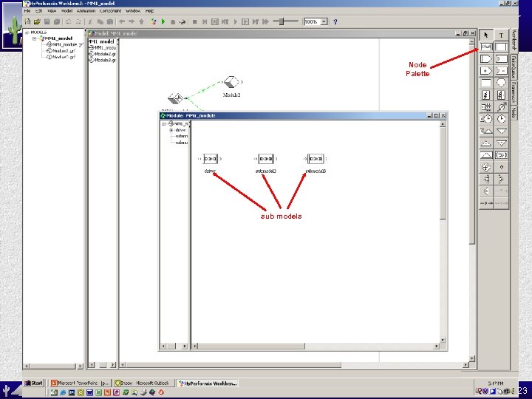Viewport: 532px width, 399px height.
Task: Switch to Microsoft Outlook taskbar button
Action: (144, 383)
